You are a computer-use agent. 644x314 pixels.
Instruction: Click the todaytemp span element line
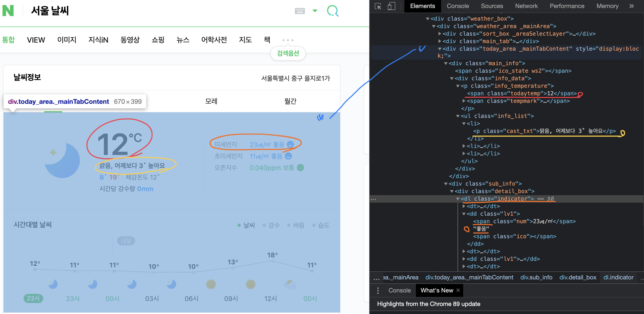coord(521,94)
